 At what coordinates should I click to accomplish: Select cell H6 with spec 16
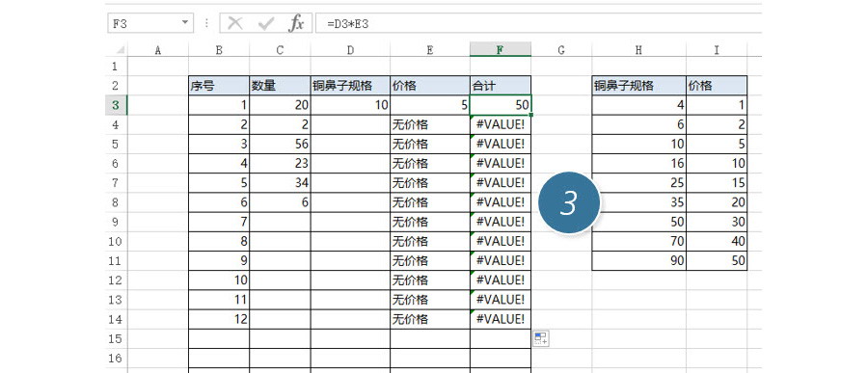638,163
